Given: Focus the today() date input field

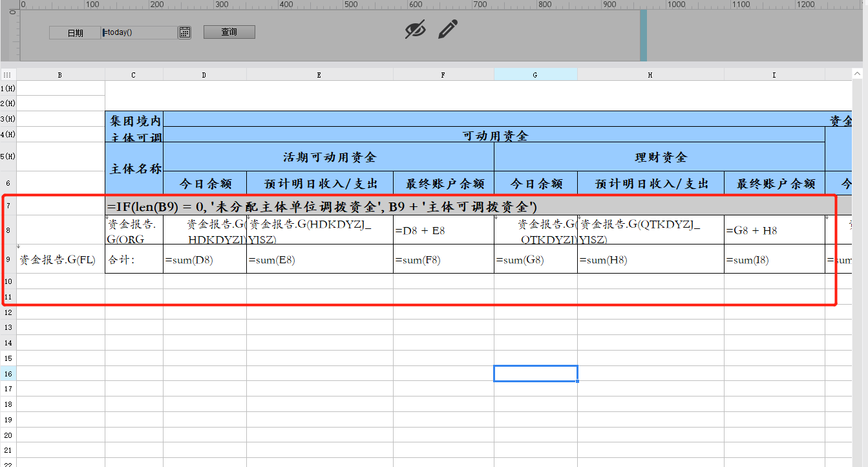Looking at the screenshot, I should tap(139, 32).
